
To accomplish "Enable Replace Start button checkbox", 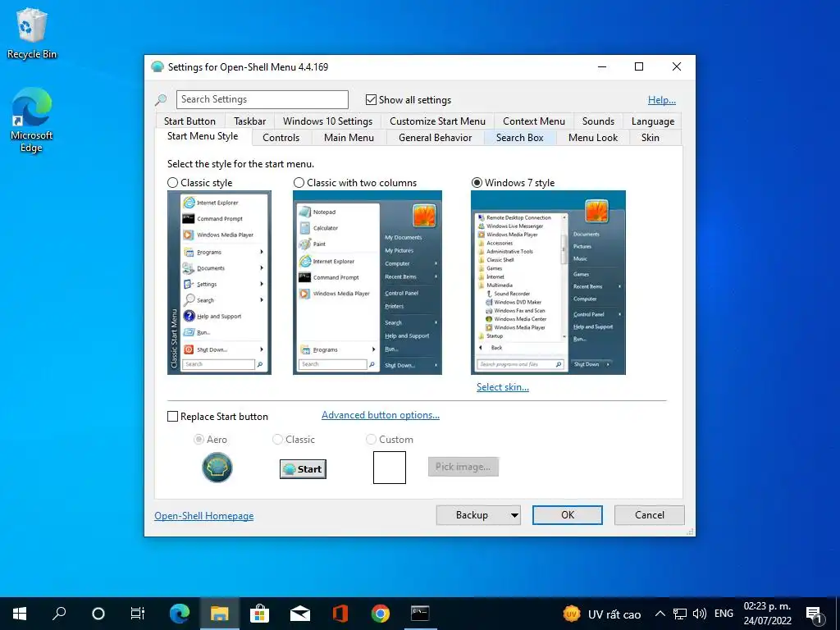I will (x=172, y=416).
